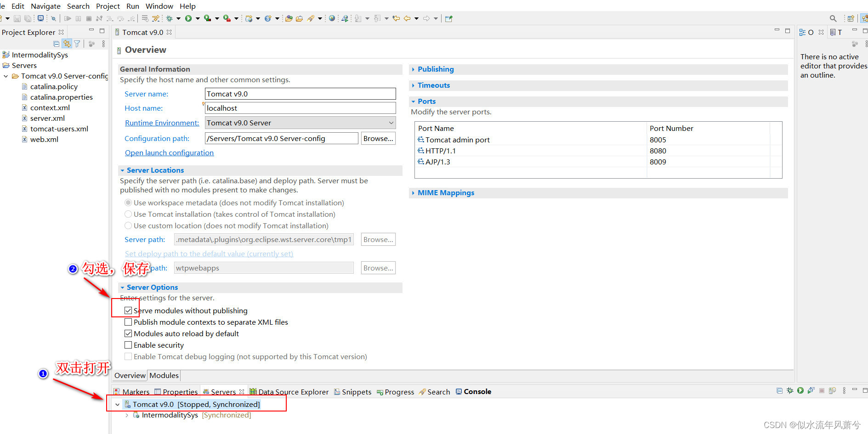The width and height of the screenshot is (868, 434).
Task: Click the Skip All Breakpoints icon
Action: pyautogui.click(x=53, y=18)
